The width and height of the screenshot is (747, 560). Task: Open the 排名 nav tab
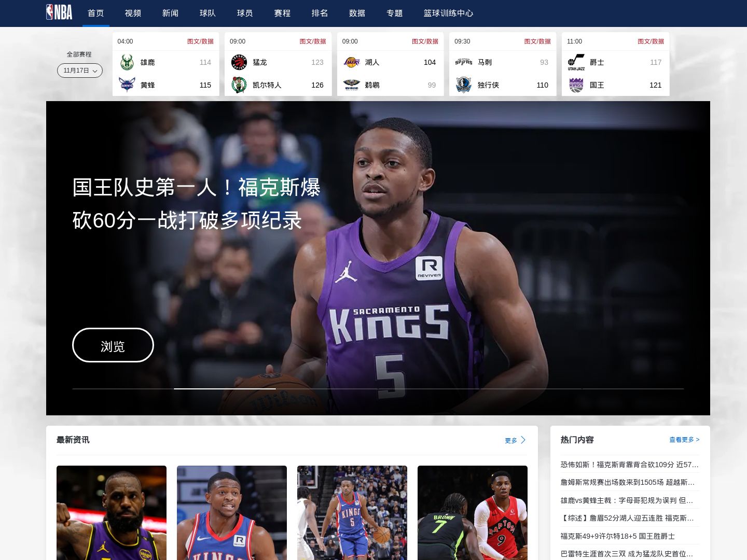coord(320,13)
